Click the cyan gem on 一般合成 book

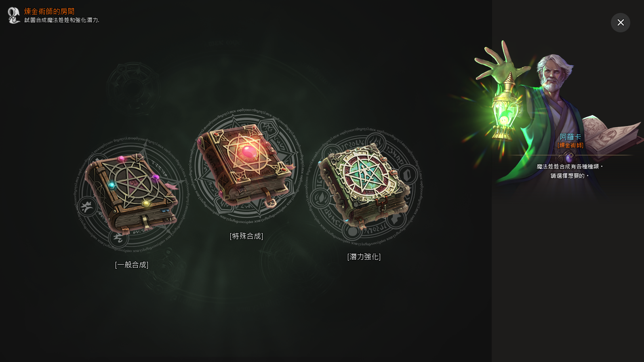(112, 185)
